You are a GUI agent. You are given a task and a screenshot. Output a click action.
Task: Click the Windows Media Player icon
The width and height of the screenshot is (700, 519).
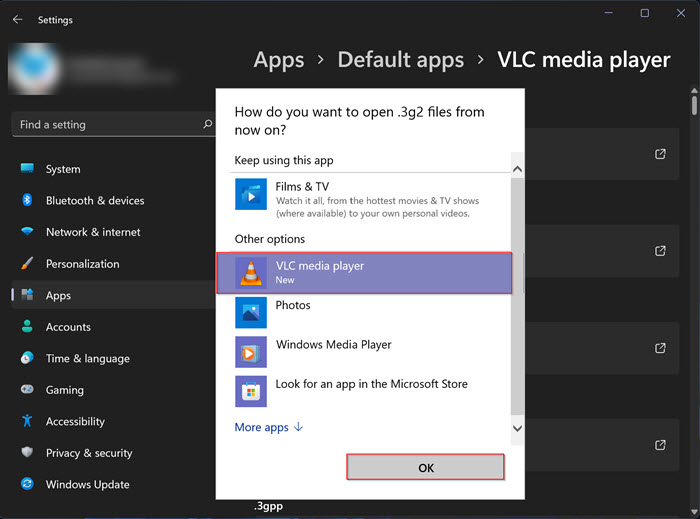251,352
